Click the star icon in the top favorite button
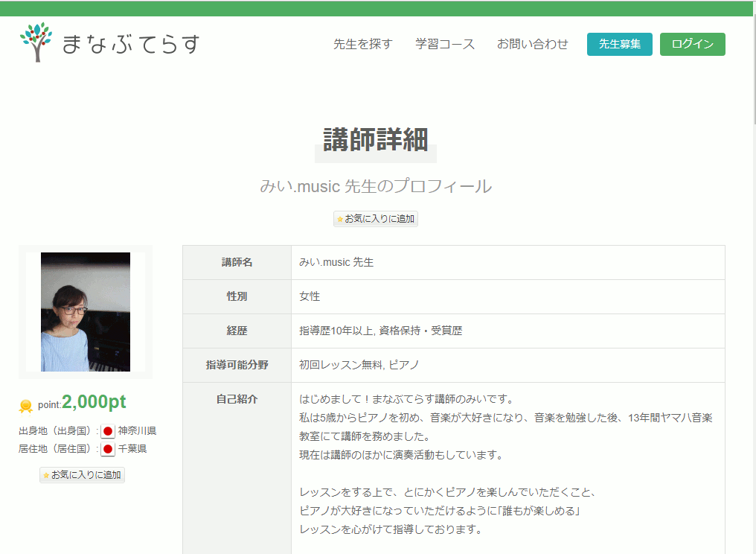 click(x=340, y=220)
